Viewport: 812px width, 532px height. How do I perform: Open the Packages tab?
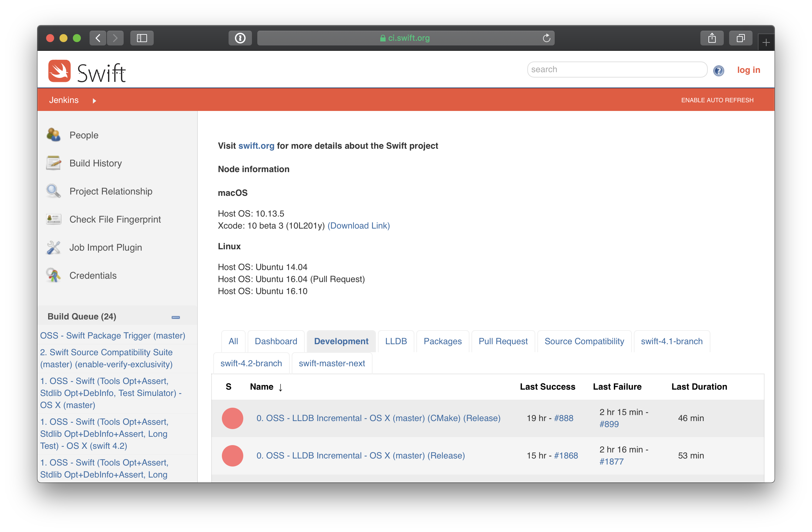(442, 341)
